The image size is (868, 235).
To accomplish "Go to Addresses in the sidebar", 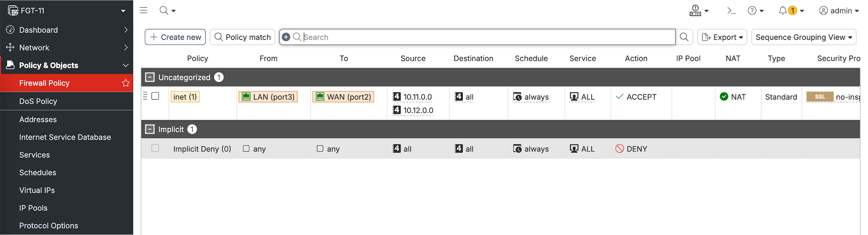I will (38, 120).
